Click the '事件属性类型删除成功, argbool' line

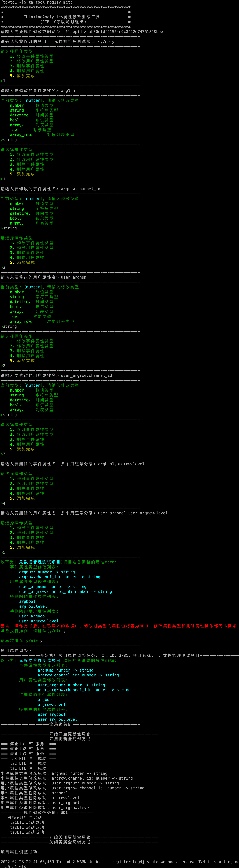click(34, 793)
